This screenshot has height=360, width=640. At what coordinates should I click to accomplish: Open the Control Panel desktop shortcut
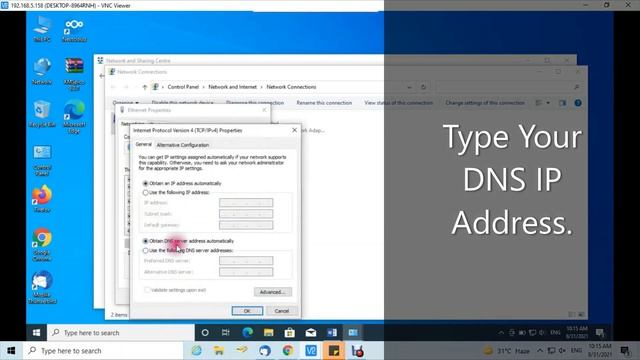point(42,160)
